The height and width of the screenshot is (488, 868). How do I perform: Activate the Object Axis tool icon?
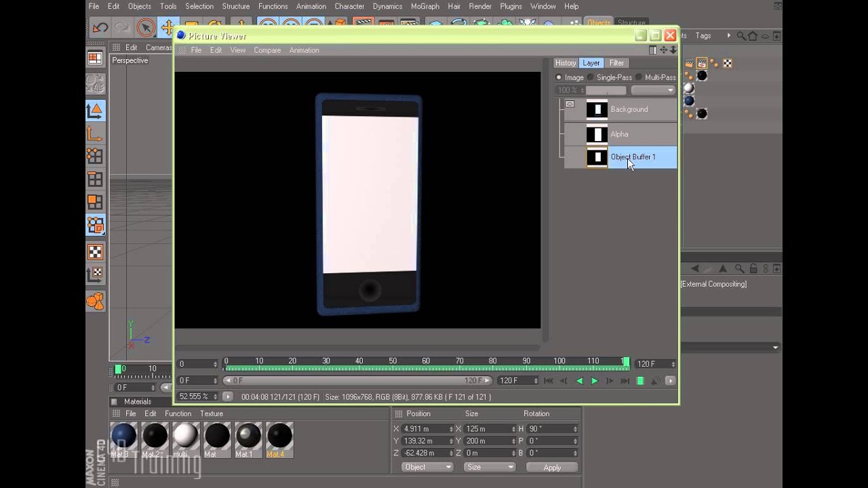click(96, 134)
